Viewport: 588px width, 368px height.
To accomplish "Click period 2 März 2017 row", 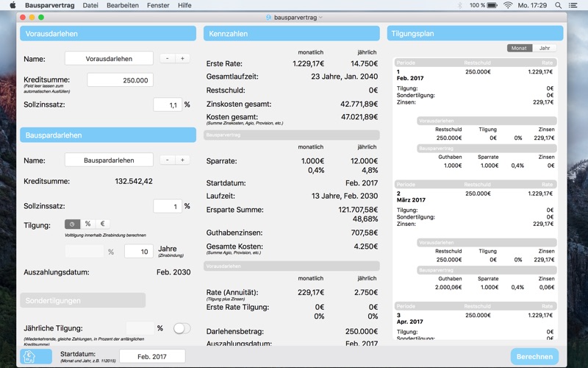I will [x=475, y=197].
